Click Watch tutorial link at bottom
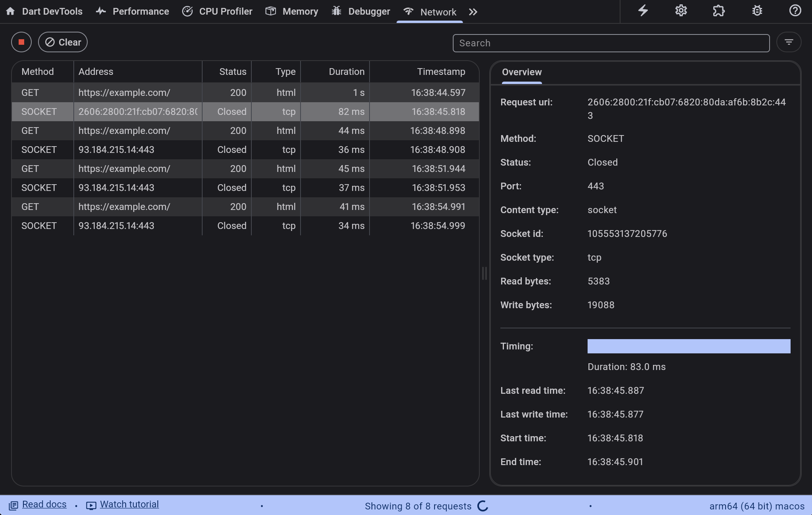The image size is (812, 515). click(x=130, y=504)
